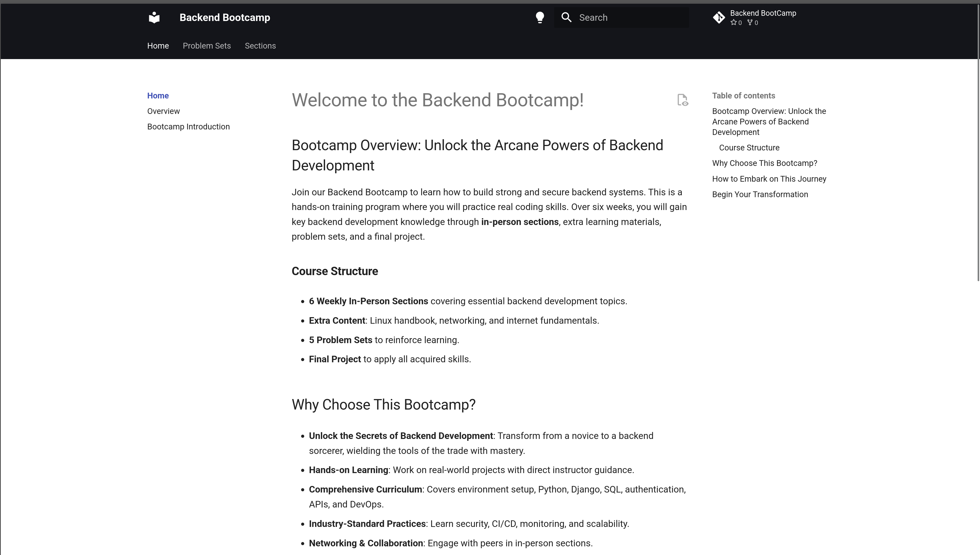
Task: Open How to Embark on This Journey link
Action: (769, 179)
